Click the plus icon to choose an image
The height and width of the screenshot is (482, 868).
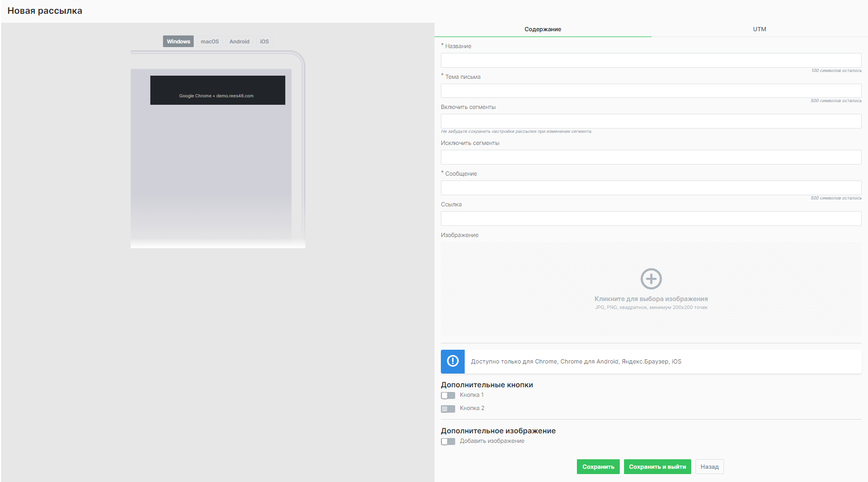[651, 279]
